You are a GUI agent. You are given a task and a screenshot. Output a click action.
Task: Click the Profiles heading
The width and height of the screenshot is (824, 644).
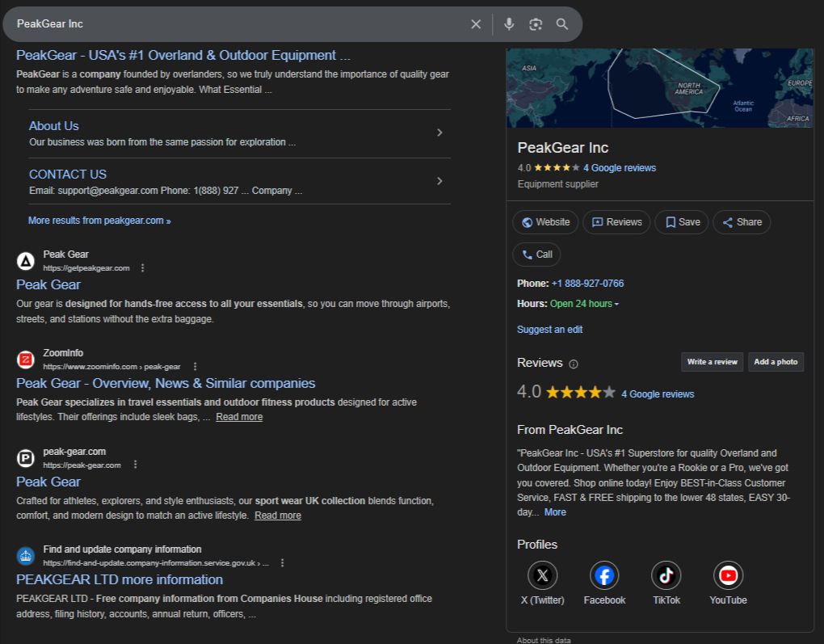point(537,545)
